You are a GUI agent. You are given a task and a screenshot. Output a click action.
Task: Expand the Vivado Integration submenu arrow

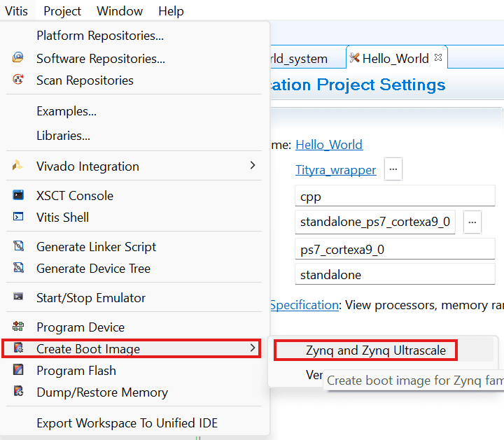click(252, 166)
